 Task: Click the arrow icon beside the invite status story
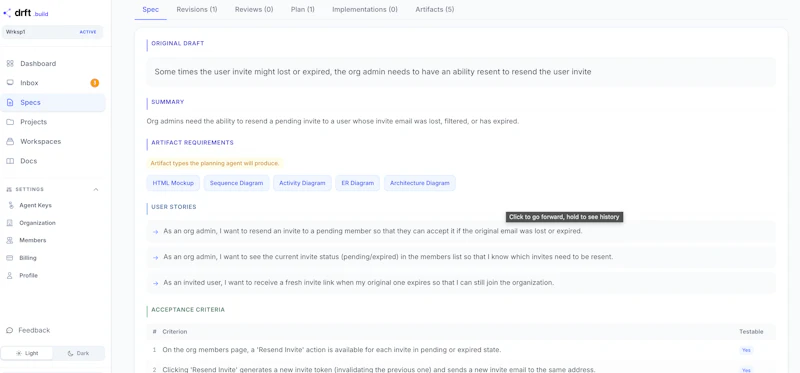pyautogui.click(x=156, y=258)
